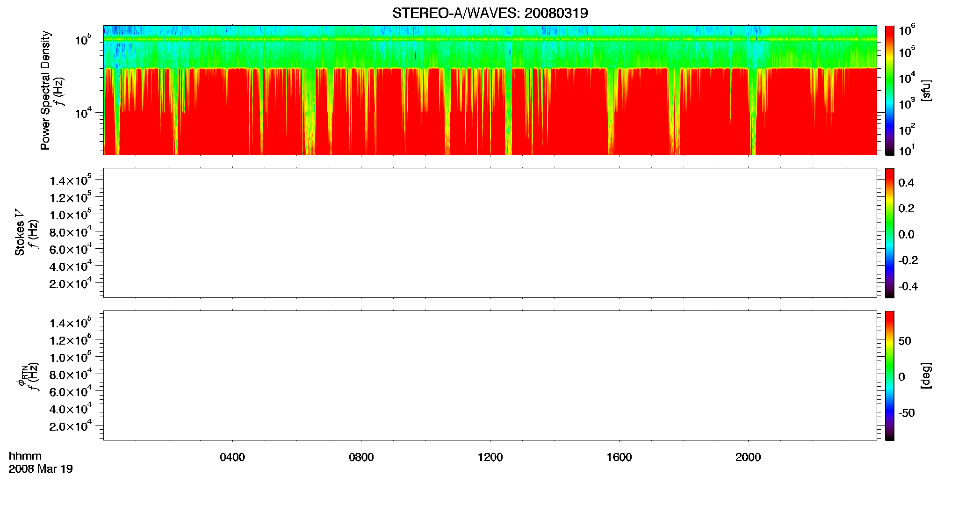Screen dimensions: 980x505
Task: Click the 1600 time tick label
Action: click(619, 457)
